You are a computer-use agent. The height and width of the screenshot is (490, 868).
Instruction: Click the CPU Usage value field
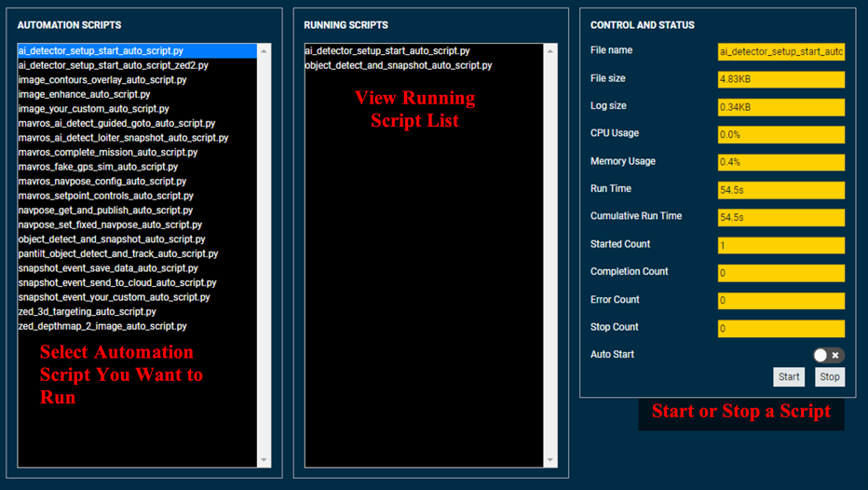[x=781, y=134]
